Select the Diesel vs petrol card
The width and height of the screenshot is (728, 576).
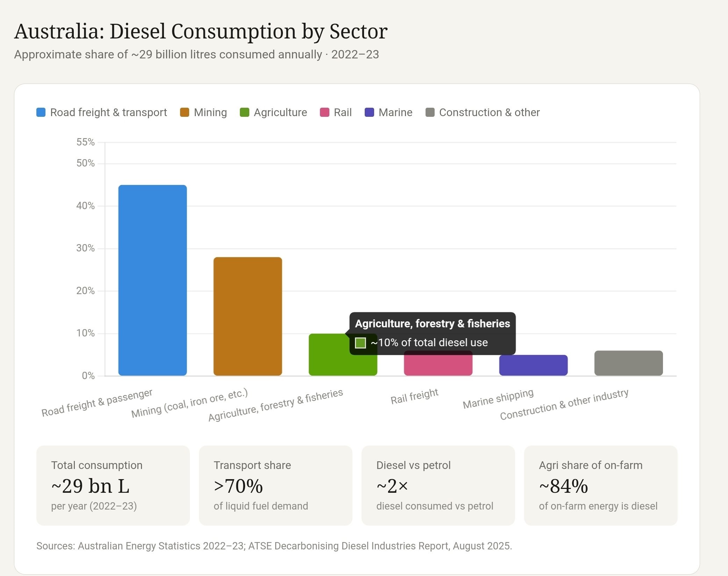(438, 485)
